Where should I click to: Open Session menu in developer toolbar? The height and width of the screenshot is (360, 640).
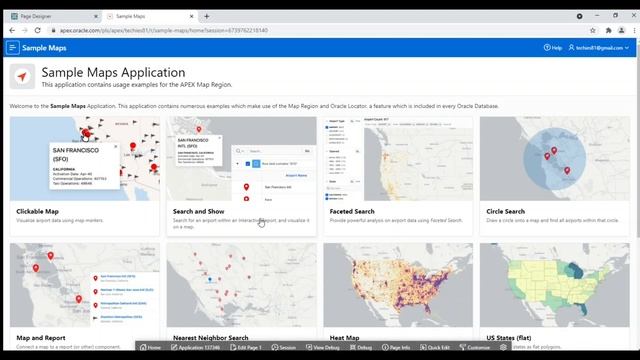[284, 347]
